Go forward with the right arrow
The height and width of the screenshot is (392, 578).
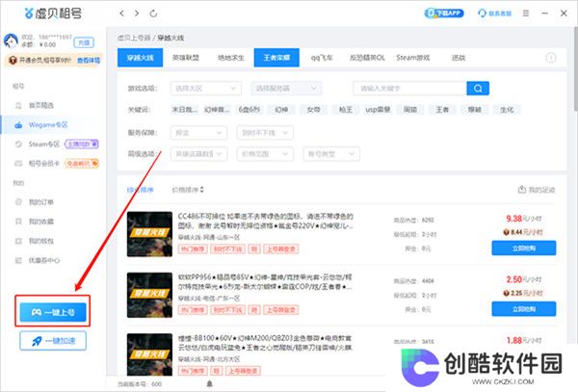coord(137,13)
